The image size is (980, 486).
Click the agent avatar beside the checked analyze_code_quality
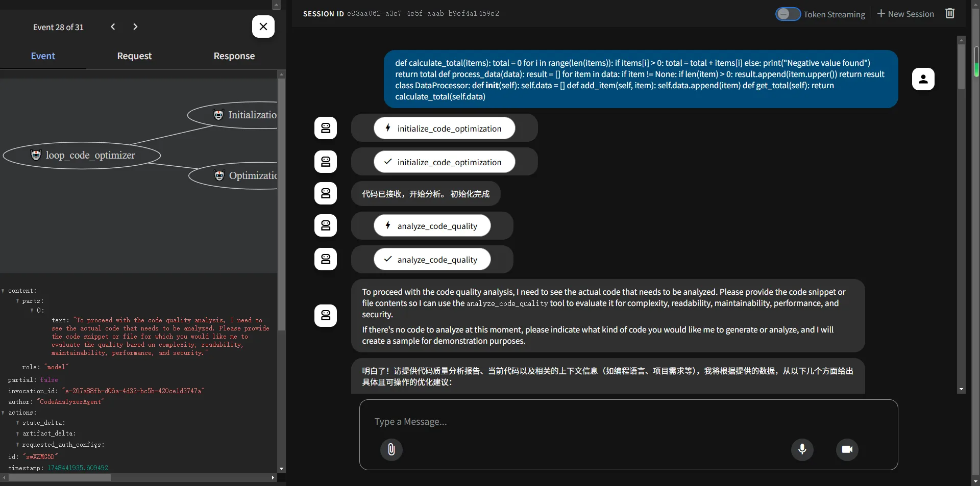326,259
